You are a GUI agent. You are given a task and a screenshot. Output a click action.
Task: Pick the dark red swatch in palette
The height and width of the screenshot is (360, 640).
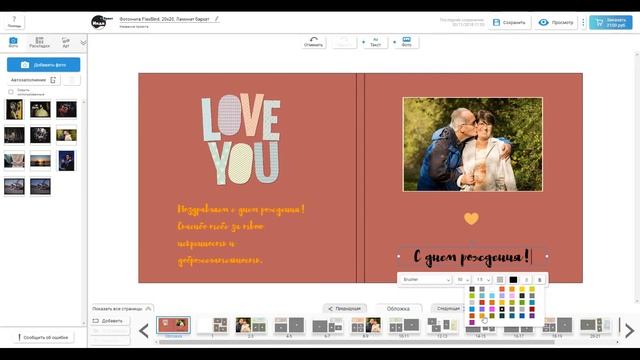point(532,309)
